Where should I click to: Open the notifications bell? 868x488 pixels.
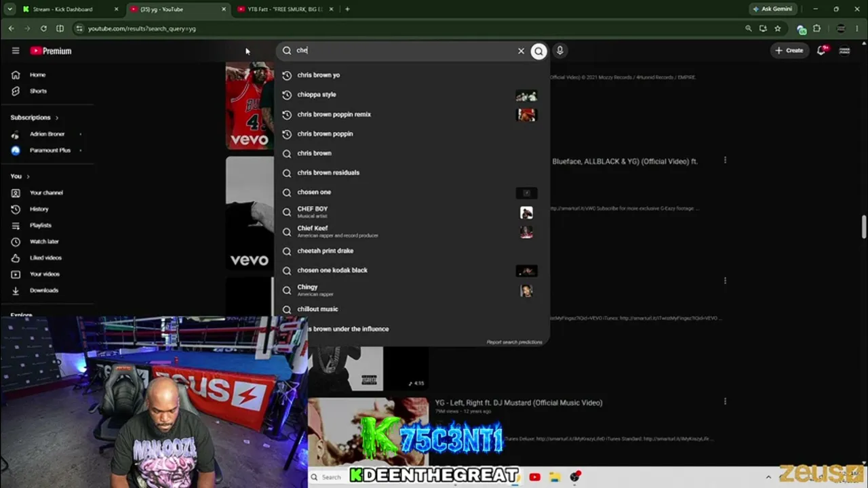click(822, 50)
